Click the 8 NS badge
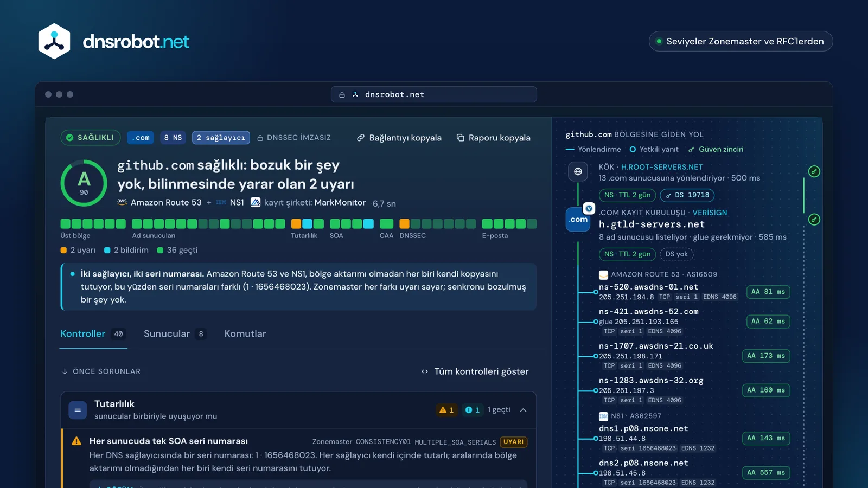Image resolution: width=868 pixels, height=488 pixels. pos(173,138)
